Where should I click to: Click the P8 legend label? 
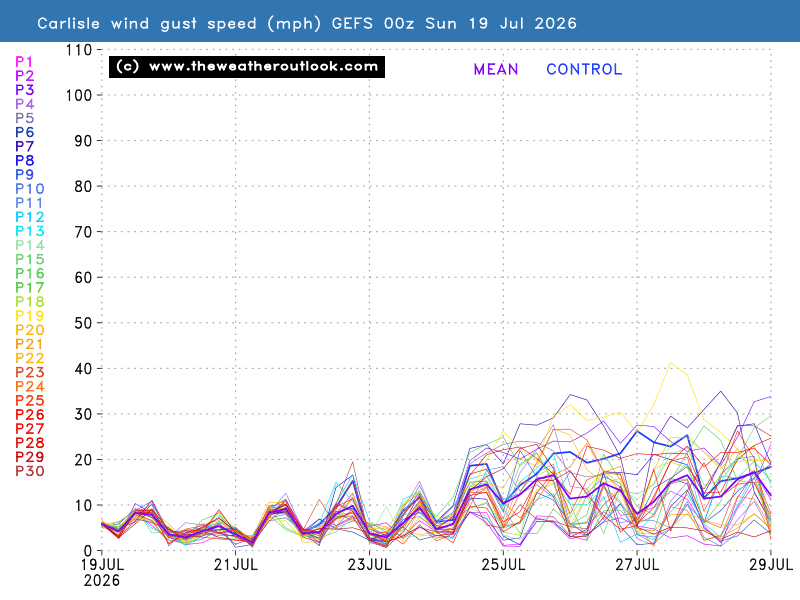click(24, 161)
